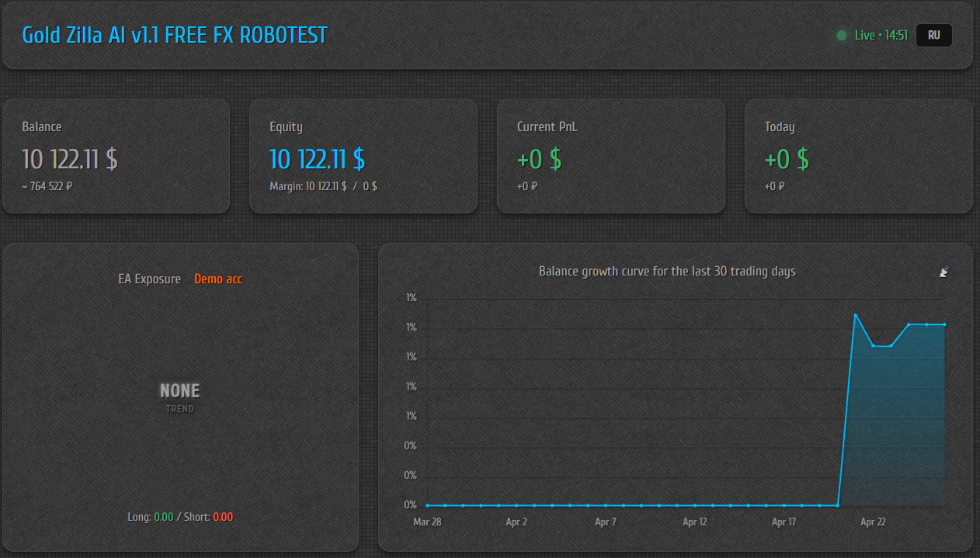
Task: Click the orange Demo acc label
Action: coord(218,279)
